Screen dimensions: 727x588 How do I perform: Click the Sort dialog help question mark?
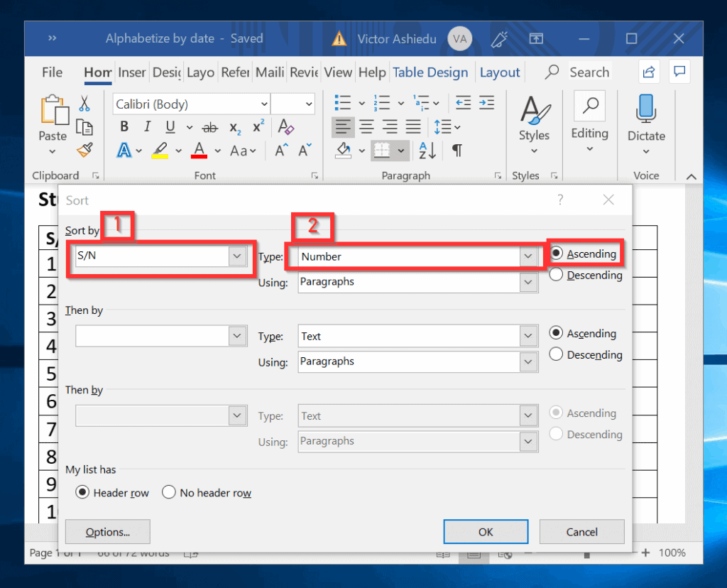[561, 200]
